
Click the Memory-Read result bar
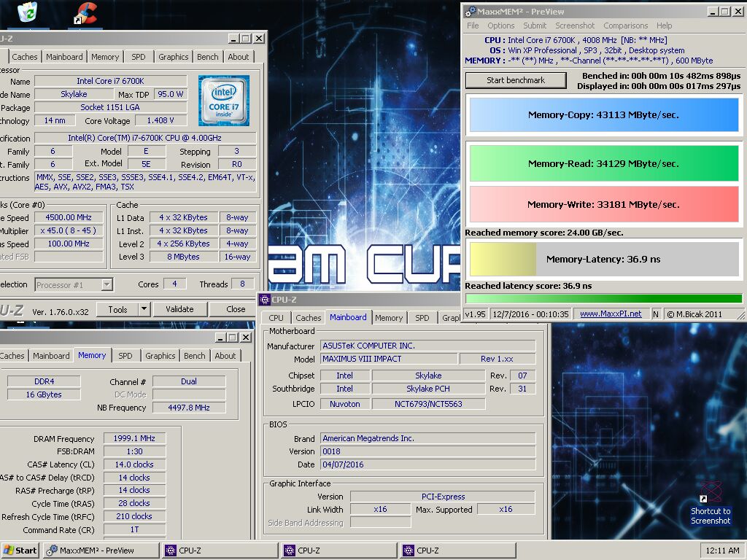[x=603, y=163]
